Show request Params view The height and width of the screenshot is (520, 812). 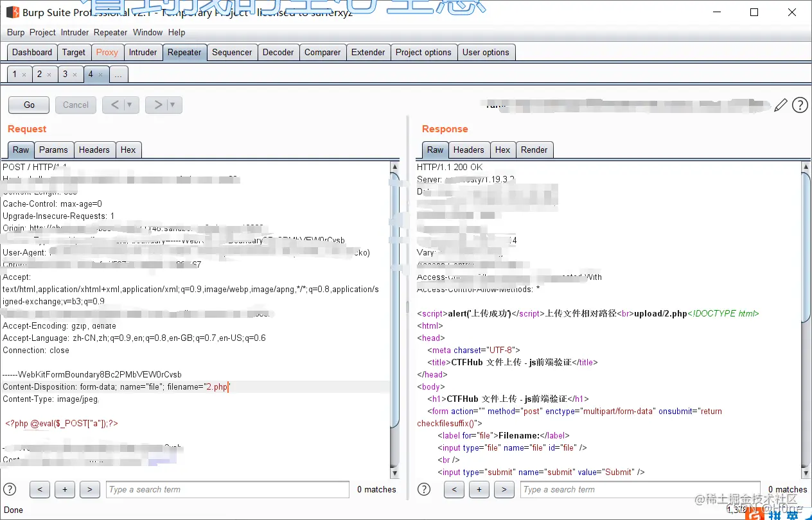pyautogui.click(x=53, y=150)
